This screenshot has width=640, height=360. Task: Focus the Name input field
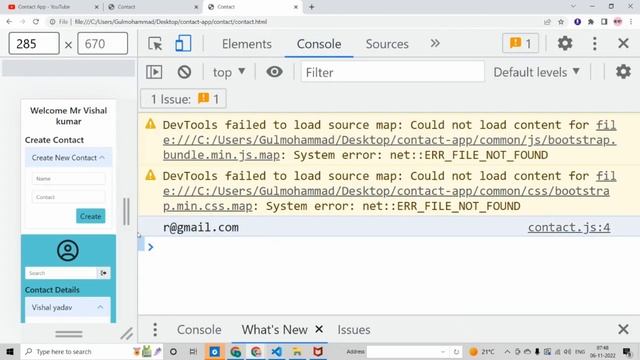click(69, 179)
